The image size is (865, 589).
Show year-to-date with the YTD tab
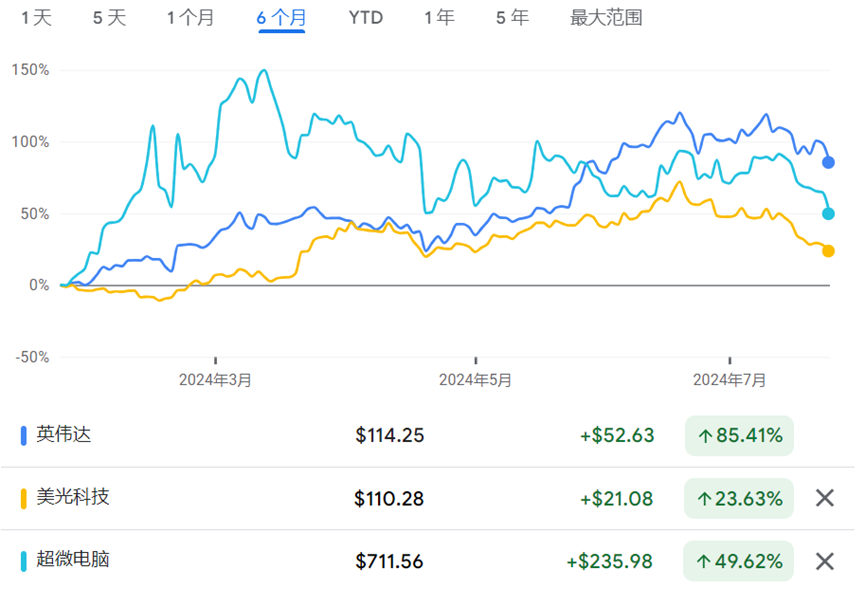[x=365, y=18]
